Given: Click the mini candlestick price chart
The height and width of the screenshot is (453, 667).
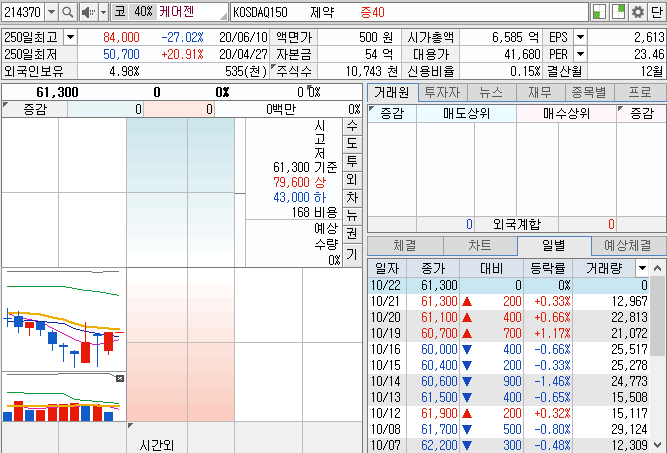Looking at the screenshot, I should point(64,319).
